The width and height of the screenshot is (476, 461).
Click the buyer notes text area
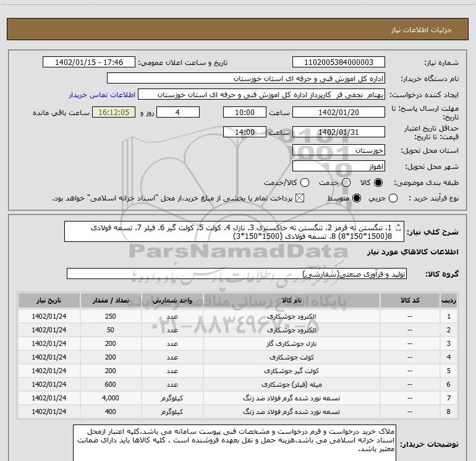[x=235, y=443]
